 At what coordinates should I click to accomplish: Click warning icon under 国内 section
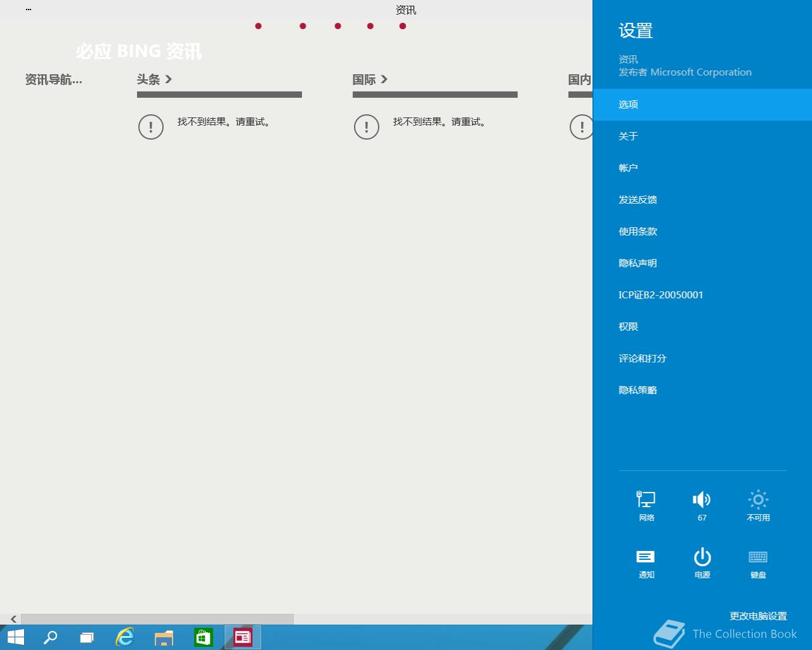tap(581, 127)
